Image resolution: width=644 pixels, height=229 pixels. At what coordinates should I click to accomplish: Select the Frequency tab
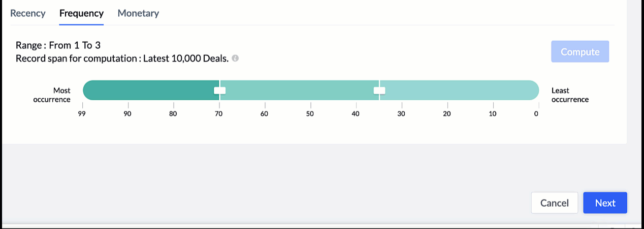(x=81, y=13)
